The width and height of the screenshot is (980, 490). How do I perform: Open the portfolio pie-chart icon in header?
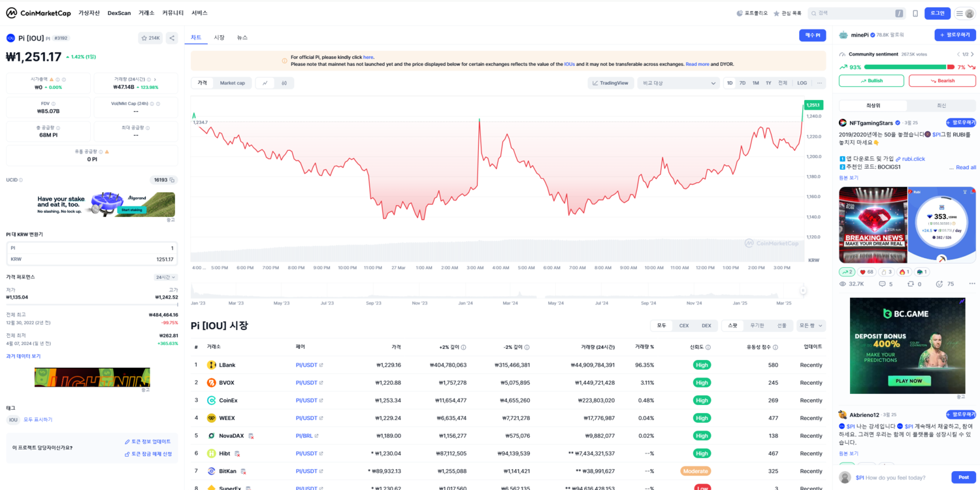[740, 13]
